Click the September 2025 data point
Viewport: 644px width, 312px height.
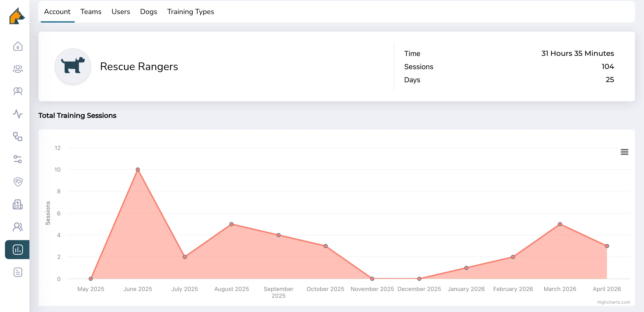[x=279, y=235]
